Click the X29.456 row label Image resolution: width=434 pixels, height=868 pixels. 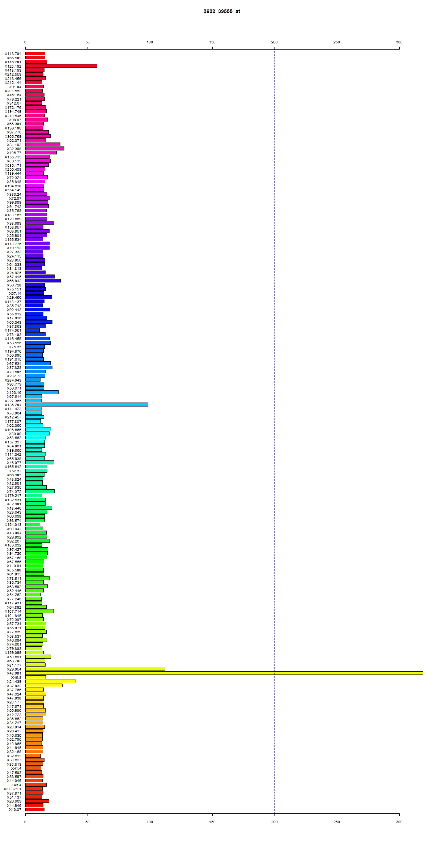coord(14,297)
